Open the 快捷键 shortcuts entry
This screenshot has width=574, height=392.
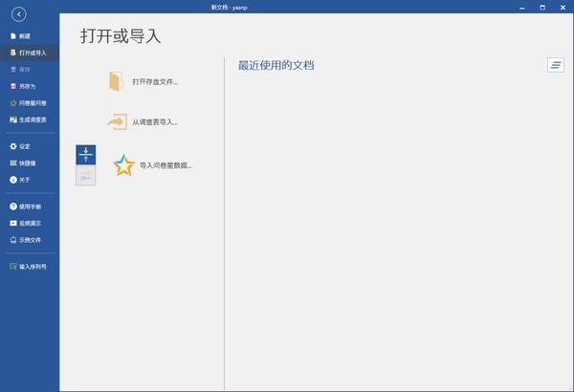coord(27,163)
